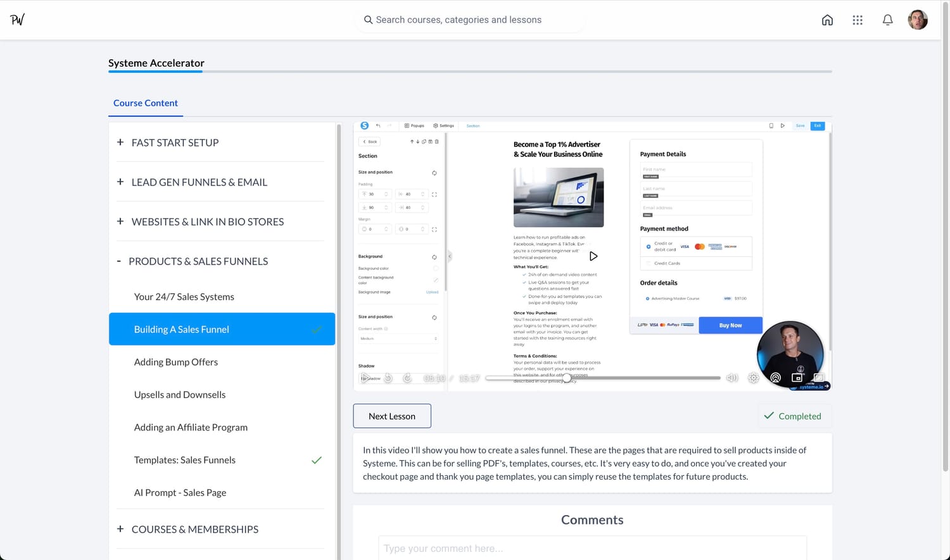This screenshot has width=950, height=560.
Task: Switch the video to fullscreen
Action: click(819, 378)
